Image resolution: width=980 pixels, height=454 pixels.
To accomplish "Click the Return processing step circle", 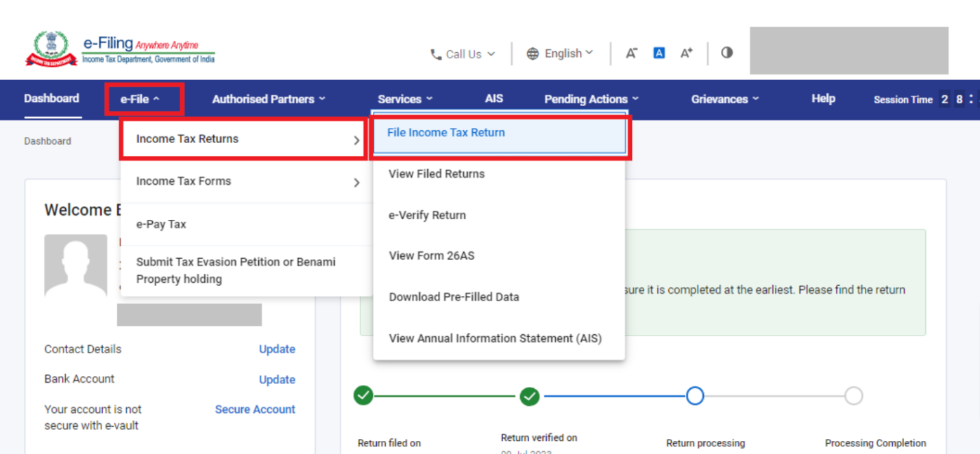I will 695,396.
